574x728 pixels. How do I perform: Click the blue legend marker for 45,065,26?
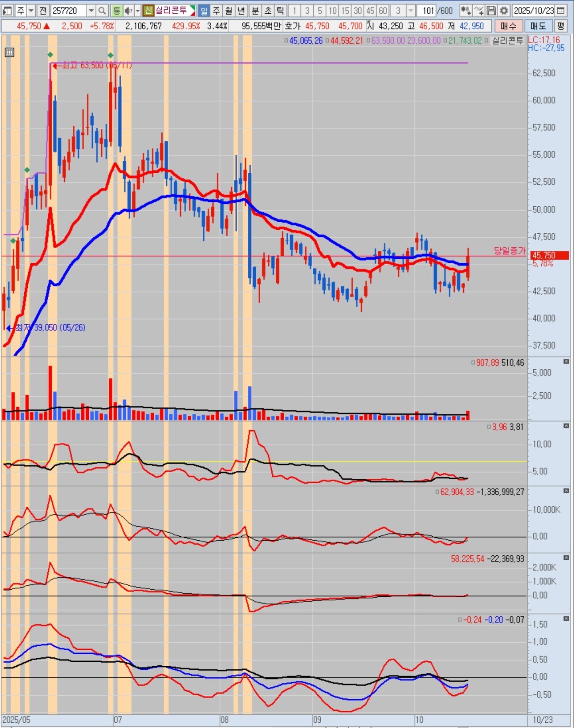286,41
